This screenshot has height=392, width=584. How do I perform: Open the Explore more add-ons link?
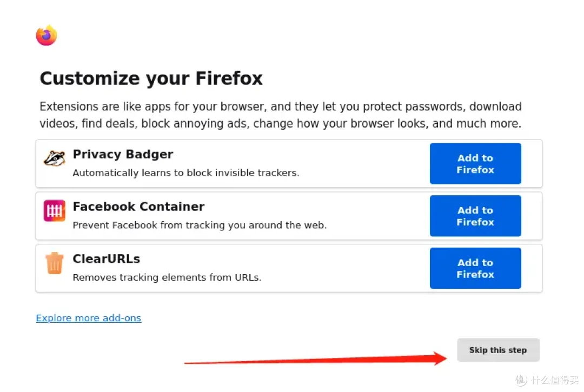[89, 318]
